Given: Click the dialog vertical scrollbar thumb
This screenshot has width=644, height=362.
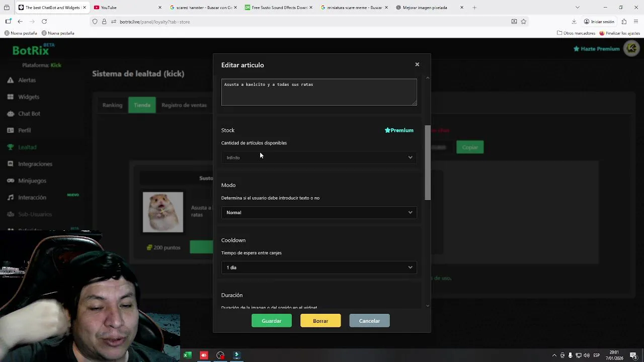Looking at the screenshot, I should (x=428, y=162).
